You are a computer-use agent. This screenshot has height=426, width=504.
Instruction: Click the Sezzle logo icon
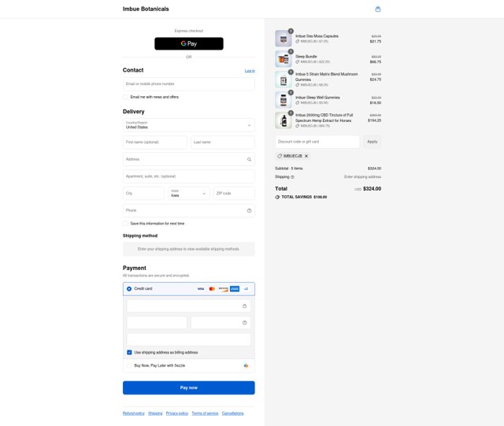(246, 366)
